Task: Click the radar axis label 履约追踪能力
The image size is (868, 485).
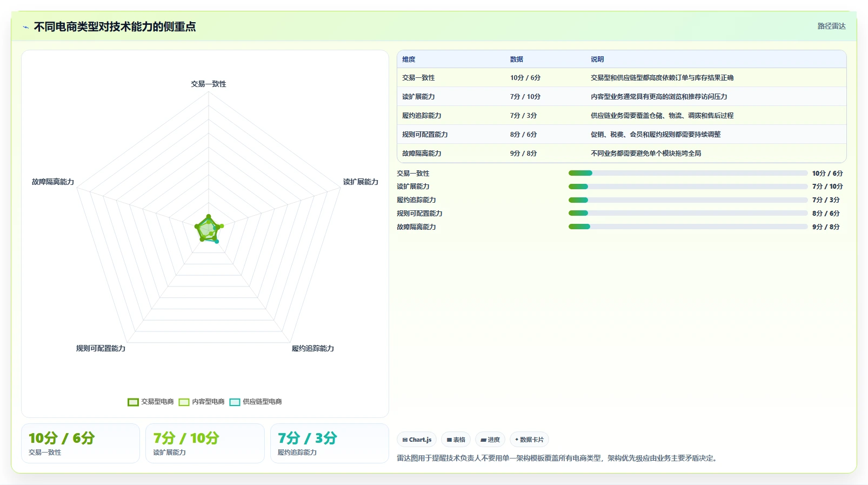Action: click(x=313, y=348)
